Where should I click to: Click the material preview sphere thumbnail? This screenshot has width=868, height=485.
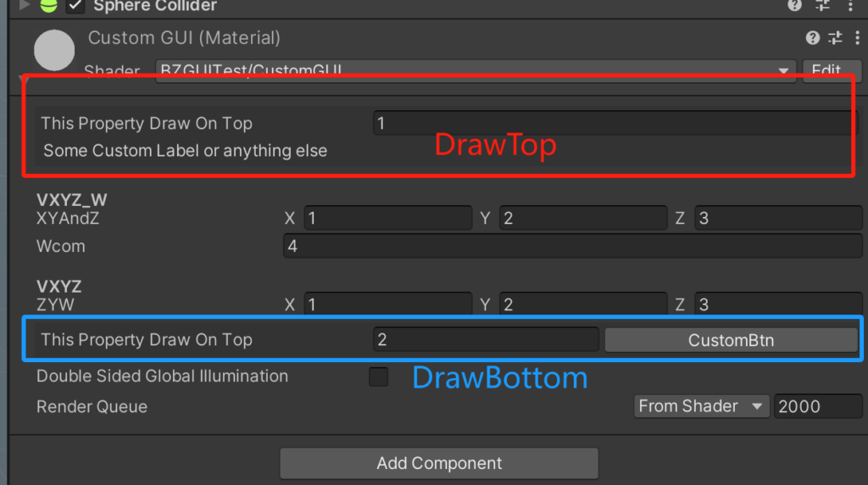[53, 51]
